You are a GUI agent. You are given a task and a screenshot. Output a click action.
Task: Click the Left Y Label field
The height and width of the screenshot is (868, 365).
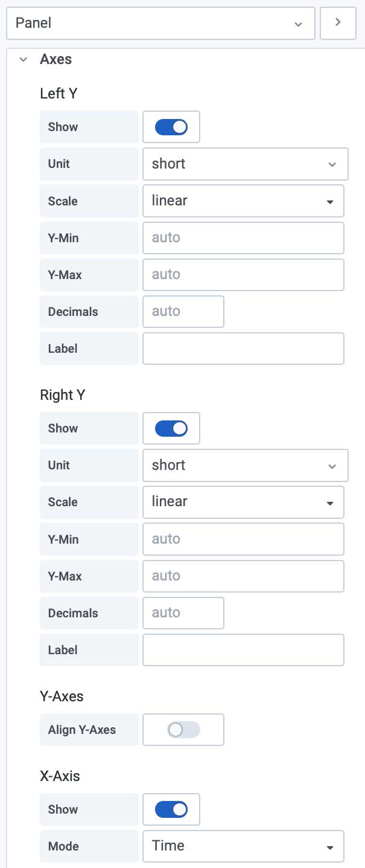243,349
